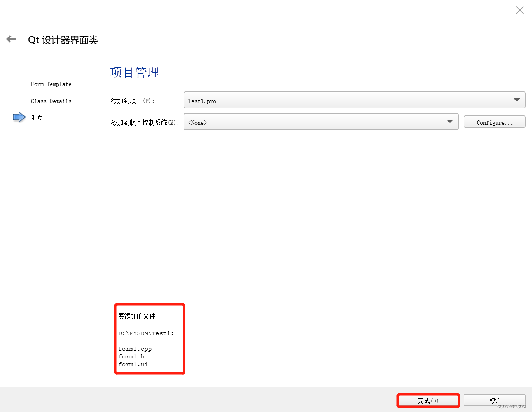Image resolution: width=532 pixels, height=412 pixels.
Task: Select the 汇总 summary step
Action: [x=37, y=118]
